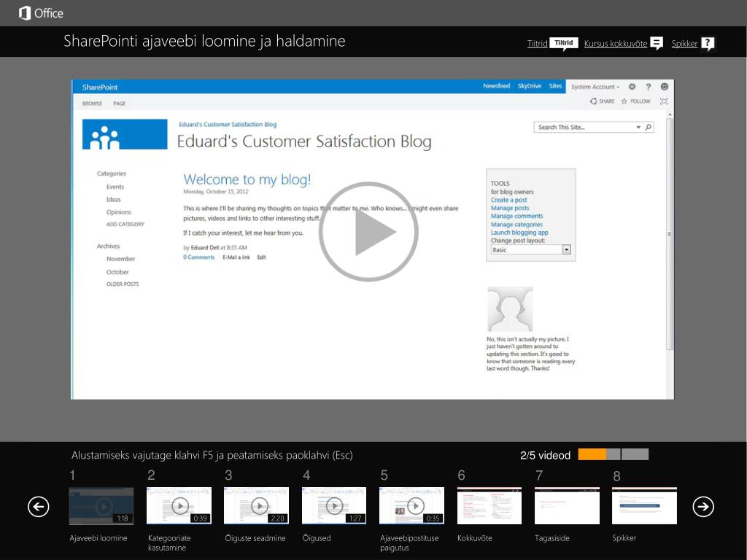The image size is (747, 560).
Task: Open Newsfeed in the SharePoint bar
Action: (x=496, y=86)
